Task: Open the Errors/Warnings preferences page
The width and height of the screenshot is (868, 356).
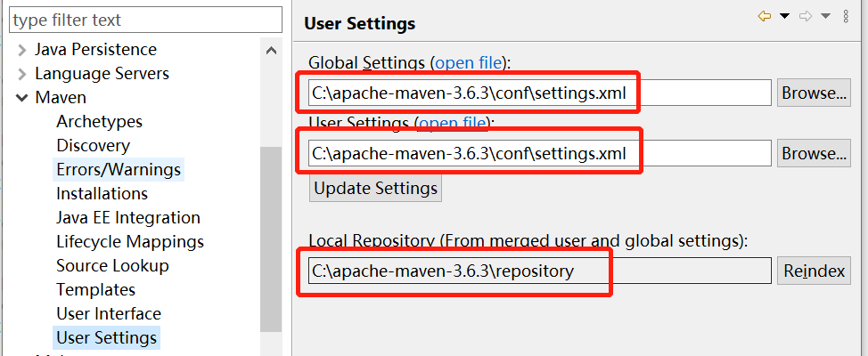Action: pyautogui.click(x=119, y=169)
